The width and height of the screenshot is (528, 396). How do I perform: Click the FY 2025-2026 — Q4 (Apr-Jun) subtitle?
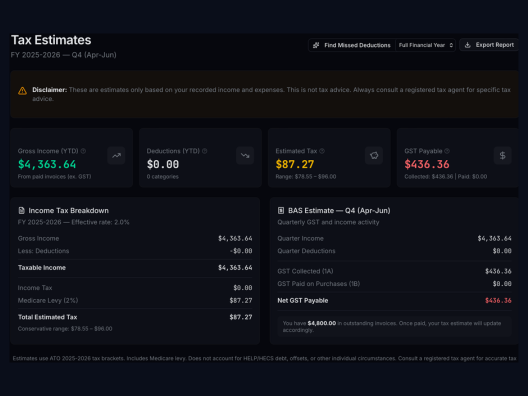[x=64, y=55]
